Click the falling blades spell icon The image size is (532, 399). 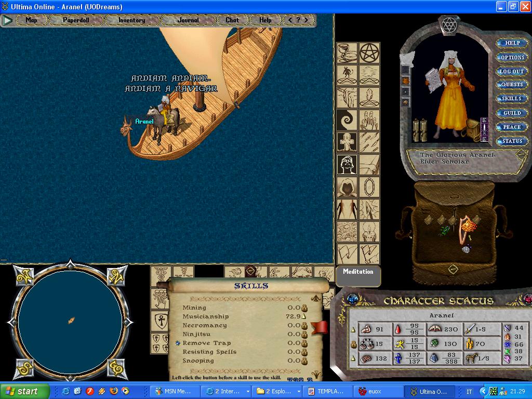pos(369,142)
